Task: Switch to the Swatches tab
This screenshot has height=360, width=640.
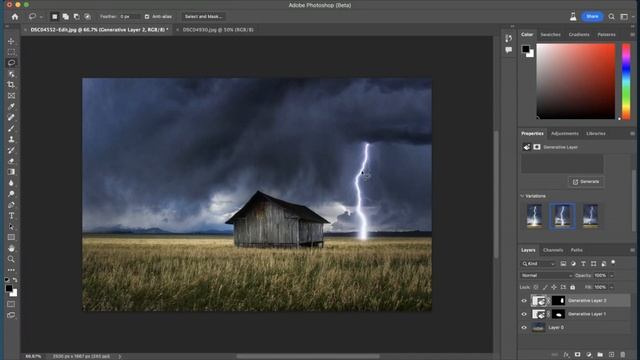Action: 550,35
